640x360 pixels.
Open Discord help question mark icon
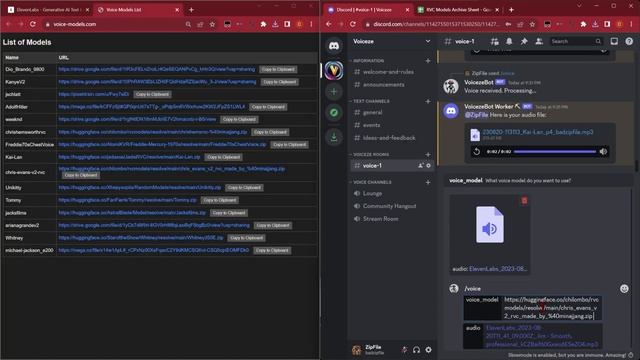pyautogui.click(x=629, y=41)
